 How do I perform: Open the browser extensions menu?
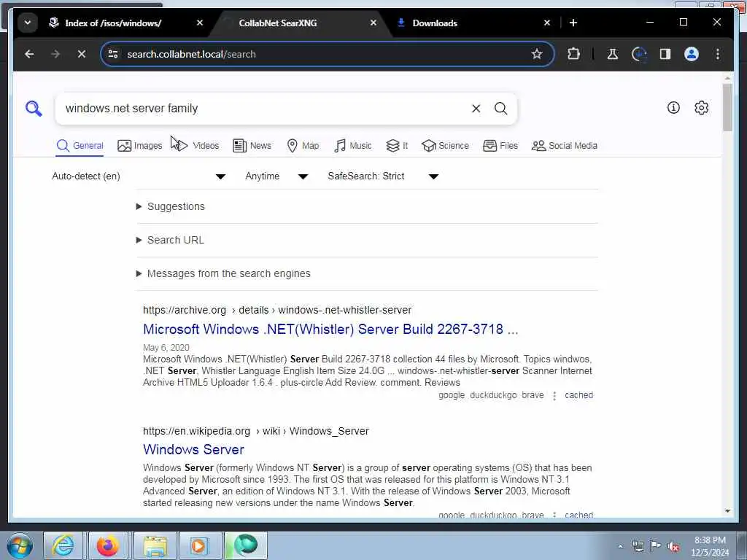tap(573, 54)
